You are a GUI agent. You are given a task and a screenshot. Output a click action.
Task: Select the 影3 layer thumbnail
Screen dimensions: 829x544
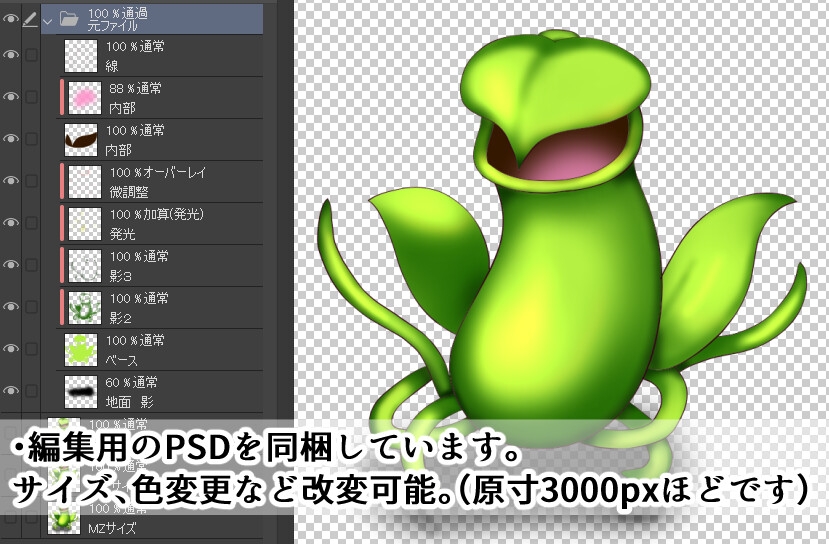tap(85, 266)
